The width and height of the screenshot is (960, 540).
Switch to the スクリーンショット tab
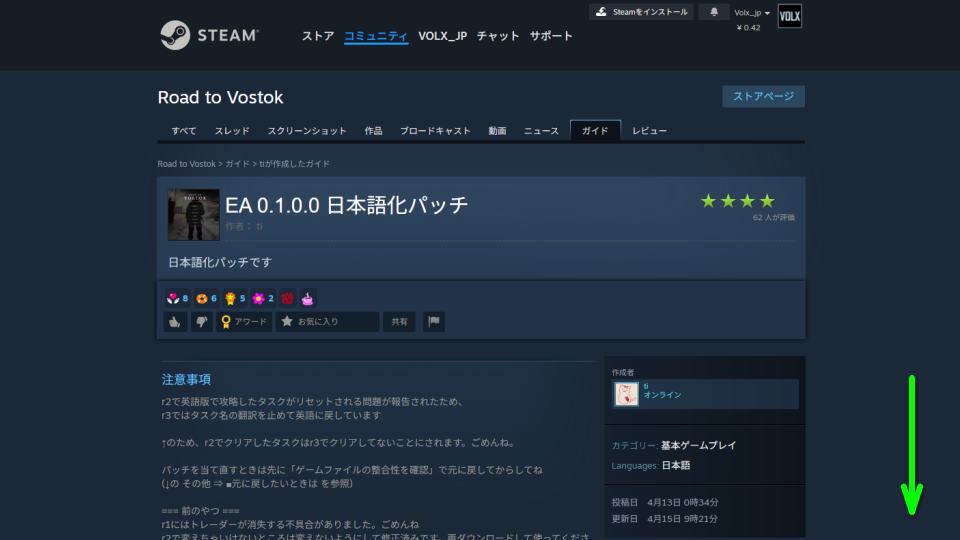[x=306, y=131]
